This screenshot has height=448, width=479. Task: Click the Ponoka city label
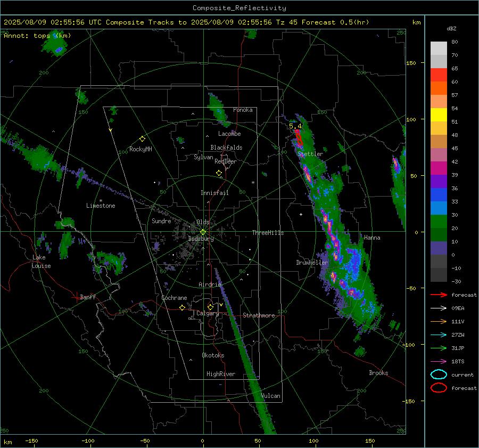pyautogui.click(x=243, y=110)
